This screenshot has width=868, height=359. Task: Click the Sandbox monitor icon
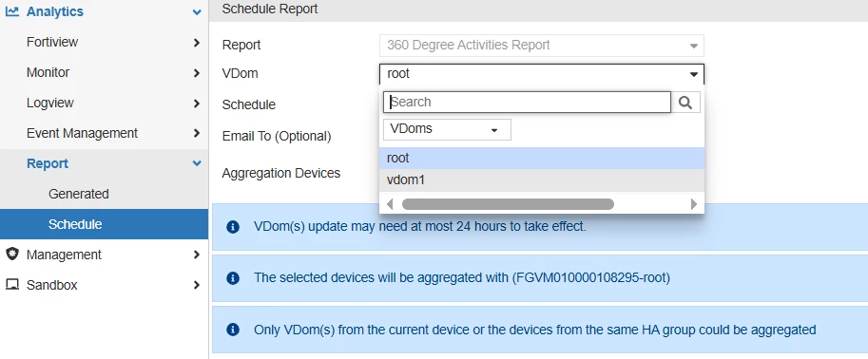point(12,285)
